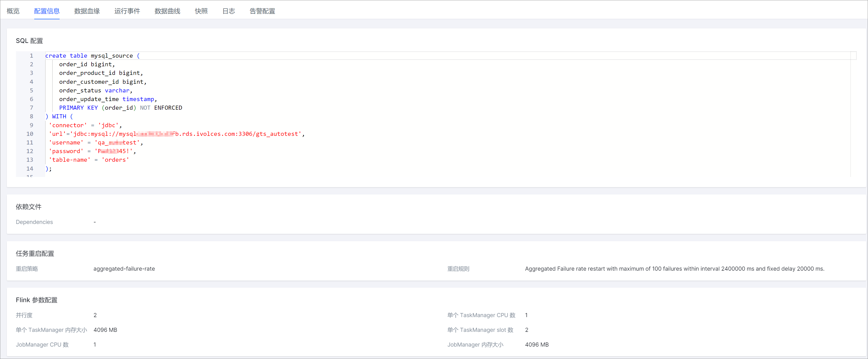868x359 pixels.
Task: Click the Dependencies label
Action: pos(34,222)
